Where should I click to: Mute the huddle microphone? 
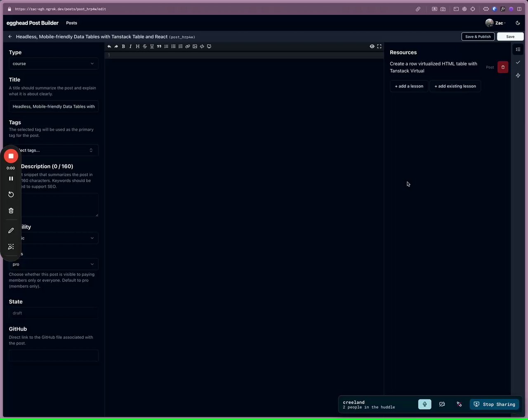(x=425, y=404)
